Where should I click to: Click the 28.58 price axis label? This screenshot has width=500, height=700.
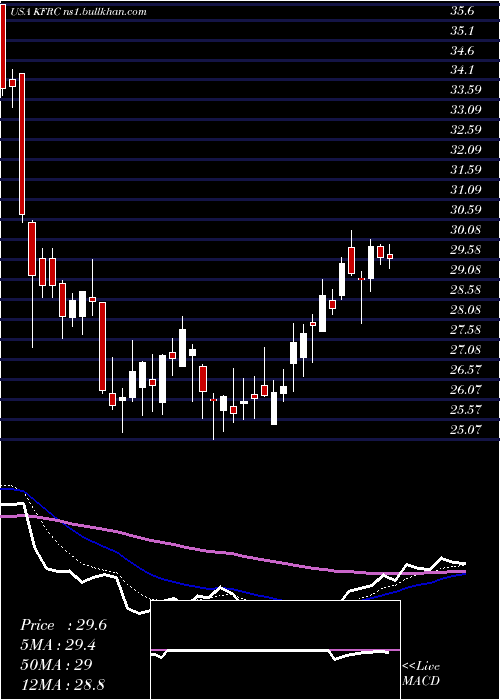465,290
